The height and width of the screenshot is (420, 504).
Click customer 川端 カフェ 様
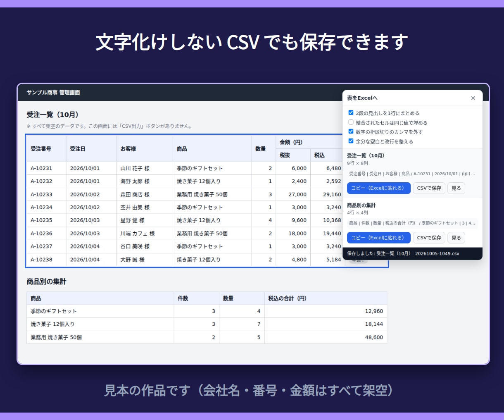point(138,234)
